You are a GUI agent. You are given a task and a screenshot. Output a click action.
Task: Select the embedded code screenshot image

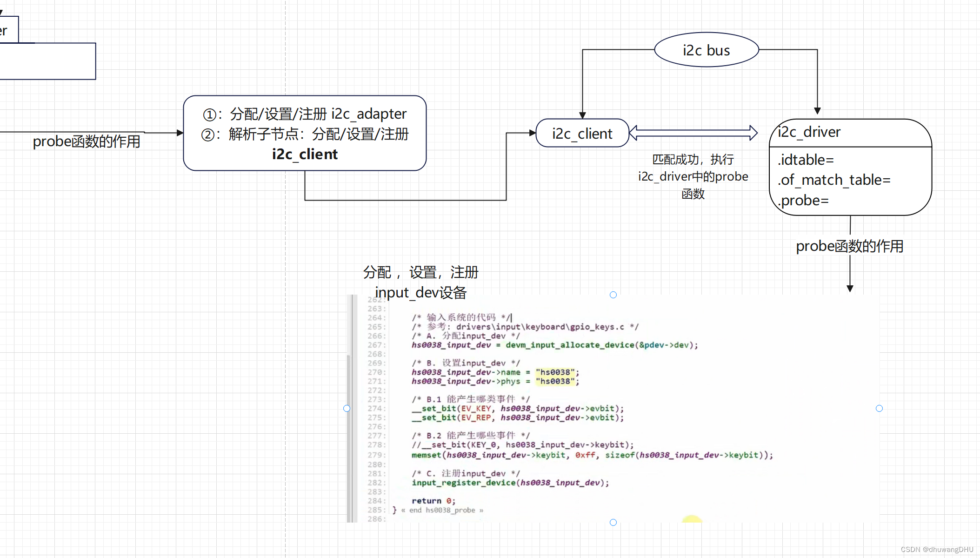point(613,408)
